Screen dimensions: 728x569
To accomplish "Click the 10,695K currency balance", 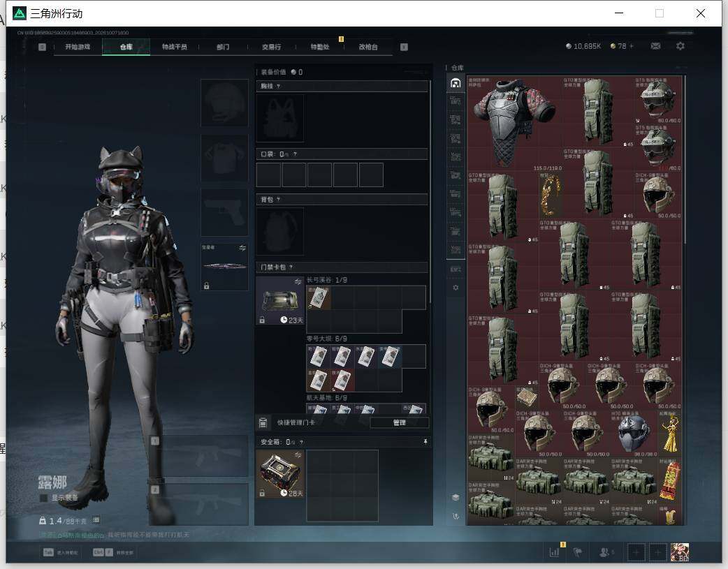I will (x=583, y=46).
